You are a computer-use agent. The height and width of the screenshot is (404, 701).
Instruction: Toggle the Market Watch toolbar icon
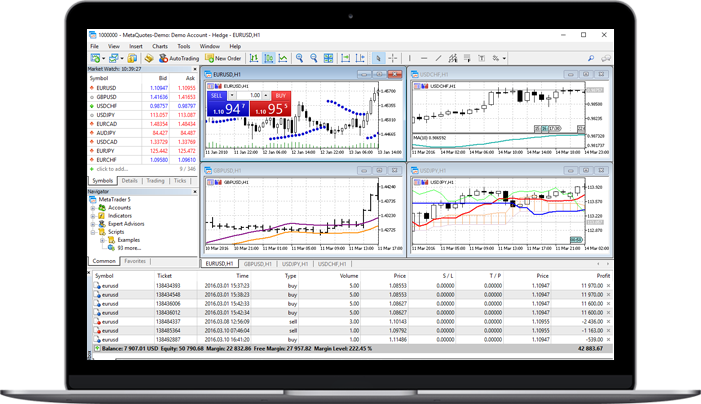pyautogui.click(x=132, y=58)
